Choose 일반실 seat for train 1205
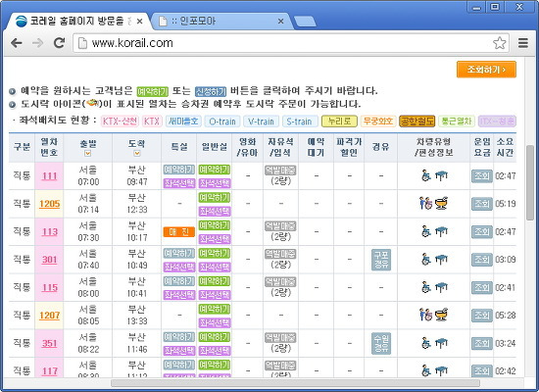This screenshot has height=392, width=539. [x=215, y=211]
